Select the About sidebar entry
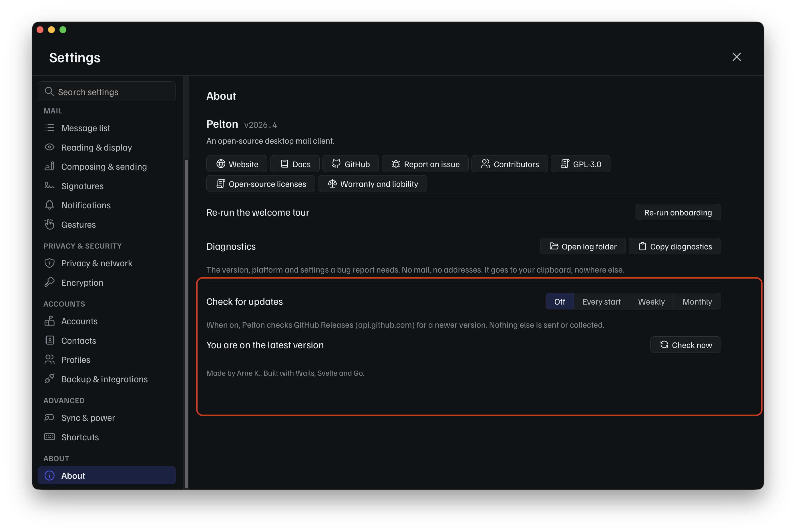The height and width of the screenshot is (532, 796). [107, 475]
